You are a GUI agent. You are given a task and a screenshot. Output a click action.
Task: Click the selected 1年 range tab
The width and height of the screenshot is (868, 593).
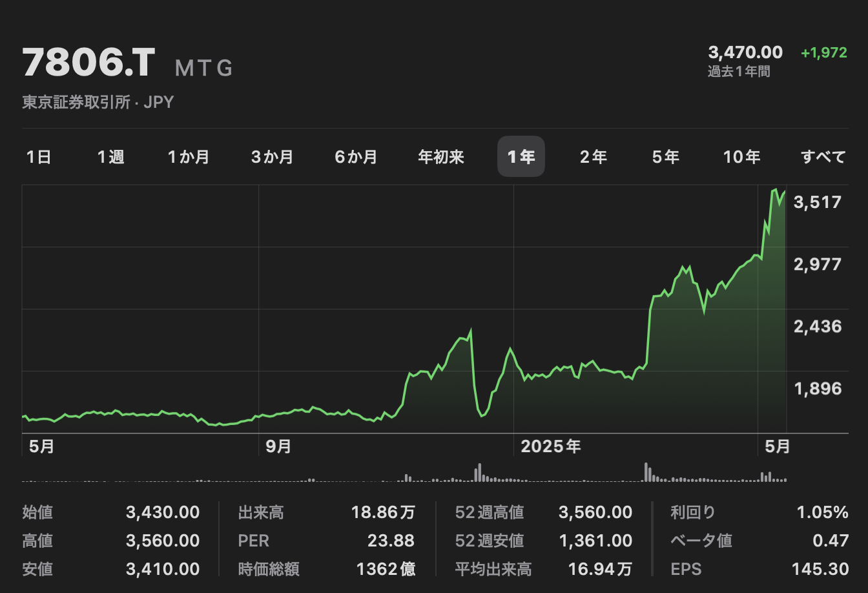[521, 156]
